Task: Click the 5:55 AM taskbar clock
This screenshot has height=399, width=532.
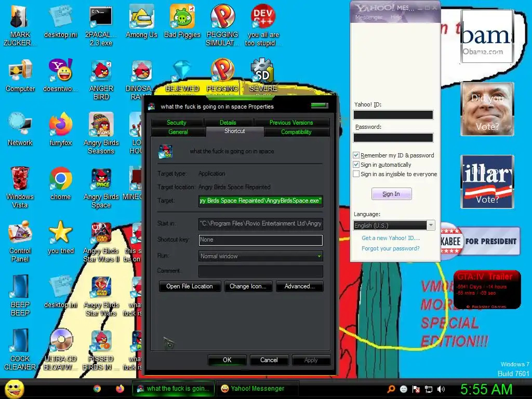Action: click(486, 389)
